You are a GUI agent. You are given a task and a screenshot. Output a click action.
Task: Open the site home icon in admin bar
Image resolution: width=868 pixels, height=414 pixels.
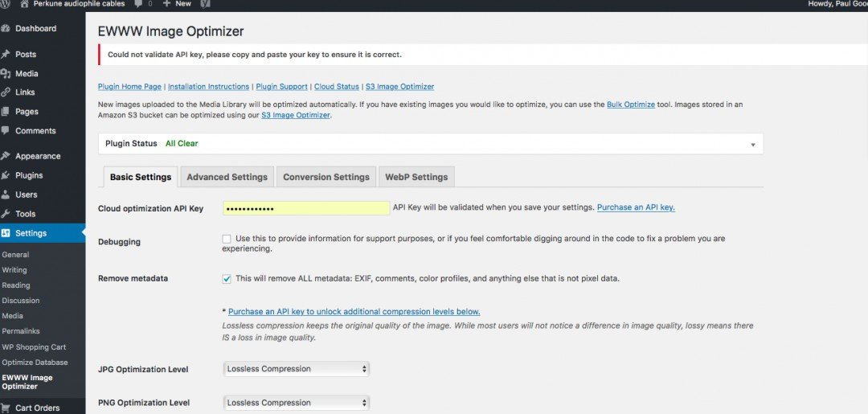(24, 4)
